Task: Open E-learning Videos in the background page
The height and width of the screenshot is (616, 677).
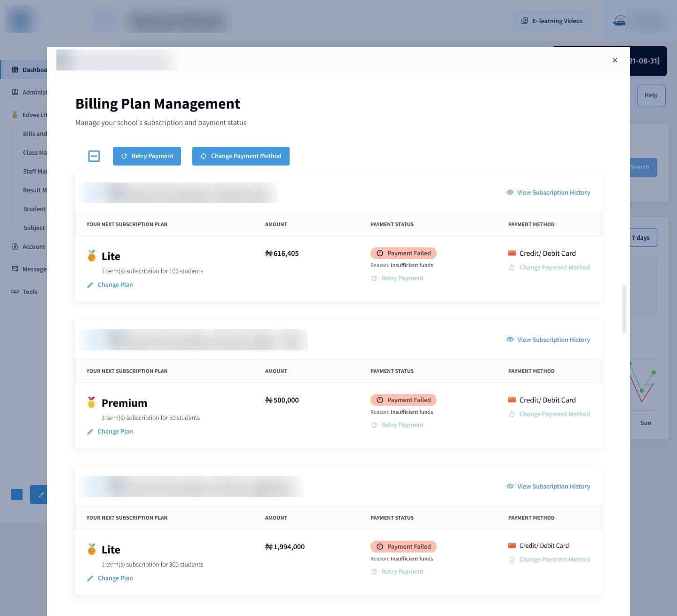Action: [552, 21]
